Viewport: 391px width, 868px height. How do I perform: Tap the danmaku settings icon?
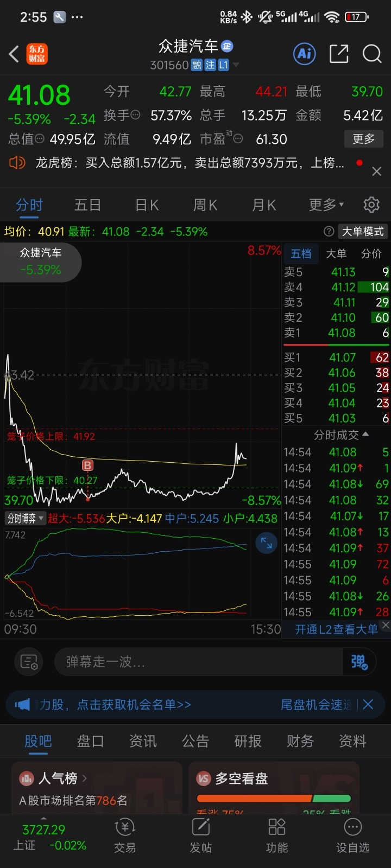point(29,662)
